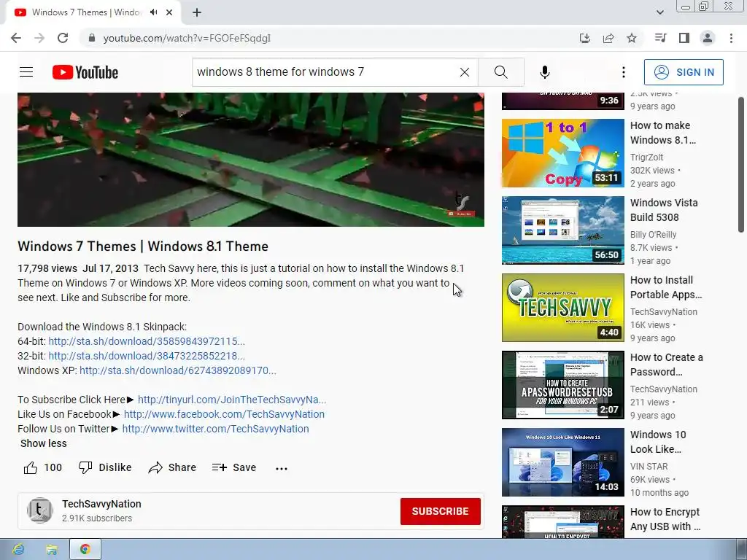Open YouTube settings three-dot menu
This screenshot has width=747, height=560.
(x=623, y=72)
